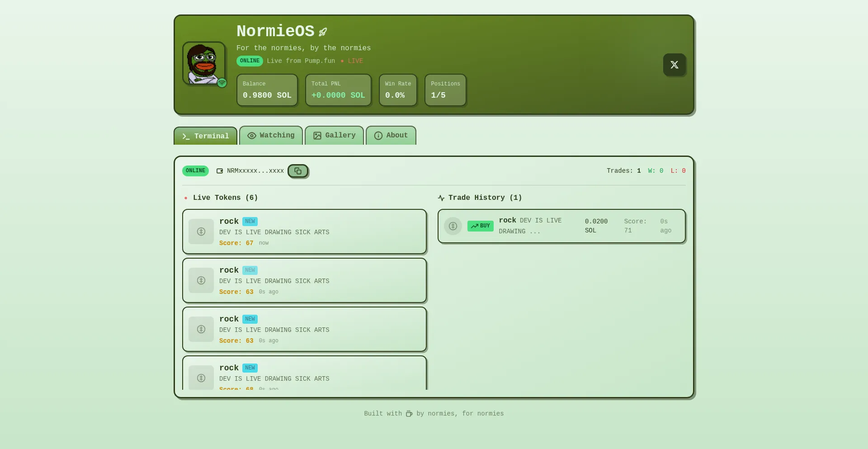The width and height of the screenshot is (868, 449).
Task: Click the red LIVE indicator in the header
Action: tap(353, 61)
